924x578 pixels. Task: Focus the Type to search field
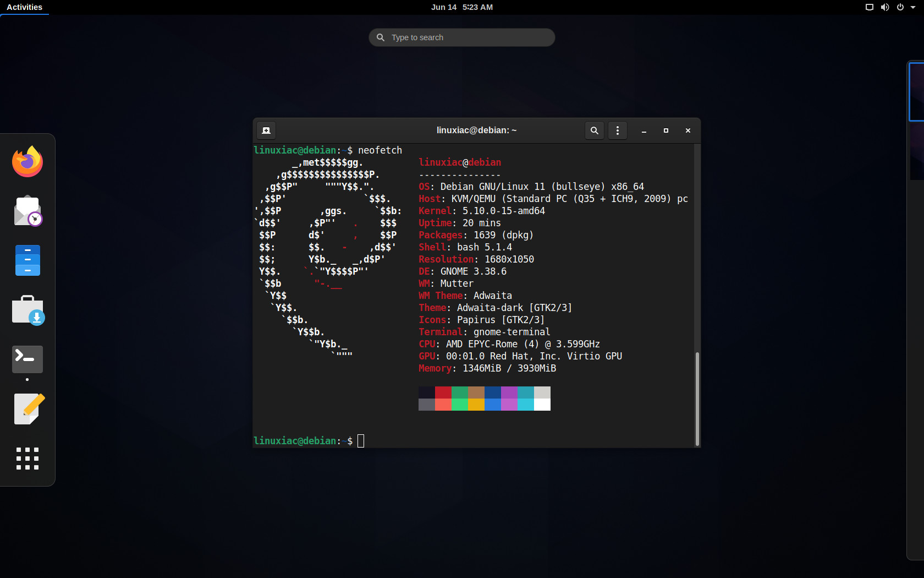[x=462, y=37]
